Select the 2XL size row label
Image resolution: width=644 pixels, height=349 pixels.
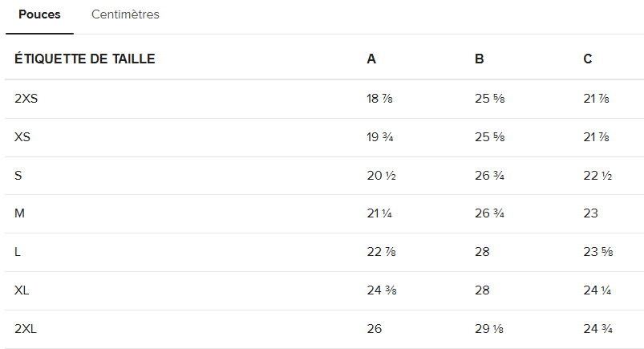pyautogui.click(x=26, y=329)
